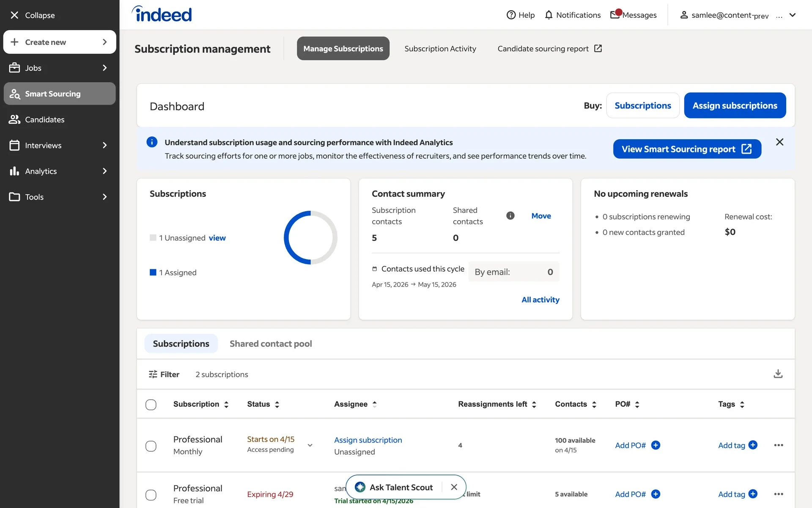This screenshot has width=812, height=508.
Task: Tick the Professional Monthly row checkbox
Action: [x=151, y=446]
